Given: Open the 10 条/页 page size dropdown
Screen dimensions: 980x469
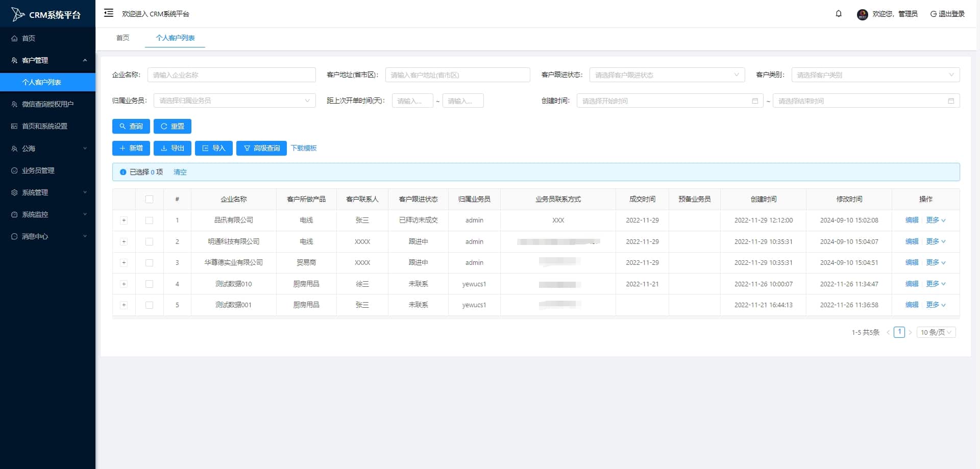Looking at the screenshot, I should pyautogui.click(x=936, y=332).
